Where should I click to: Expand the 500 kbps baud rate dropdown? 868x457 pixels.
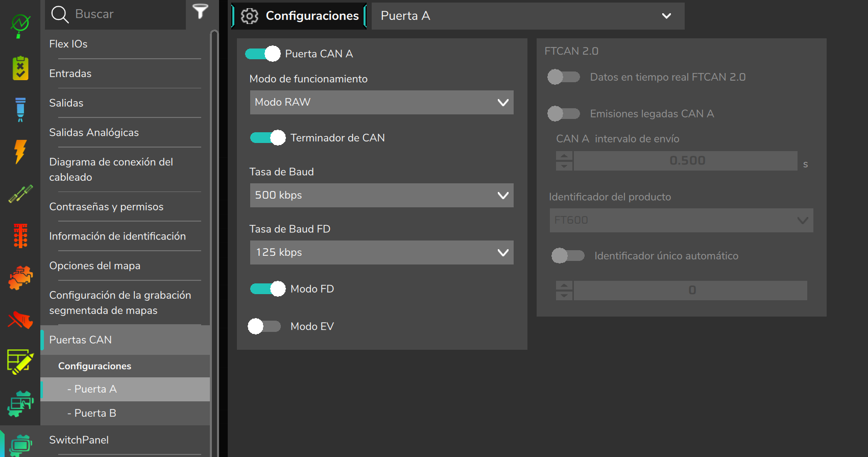pyautogui.click(x=381, y=195)
